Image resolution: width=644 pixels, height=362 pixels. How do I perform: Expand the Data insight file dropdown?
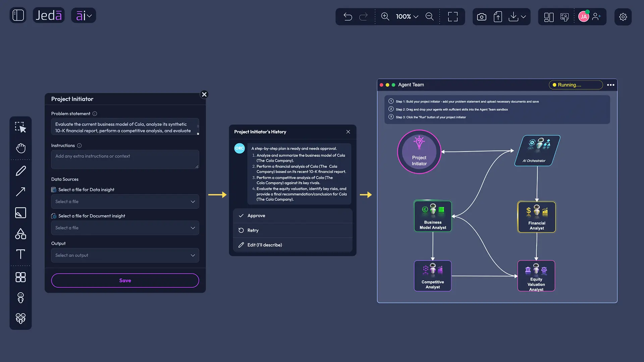click(125, 201)
